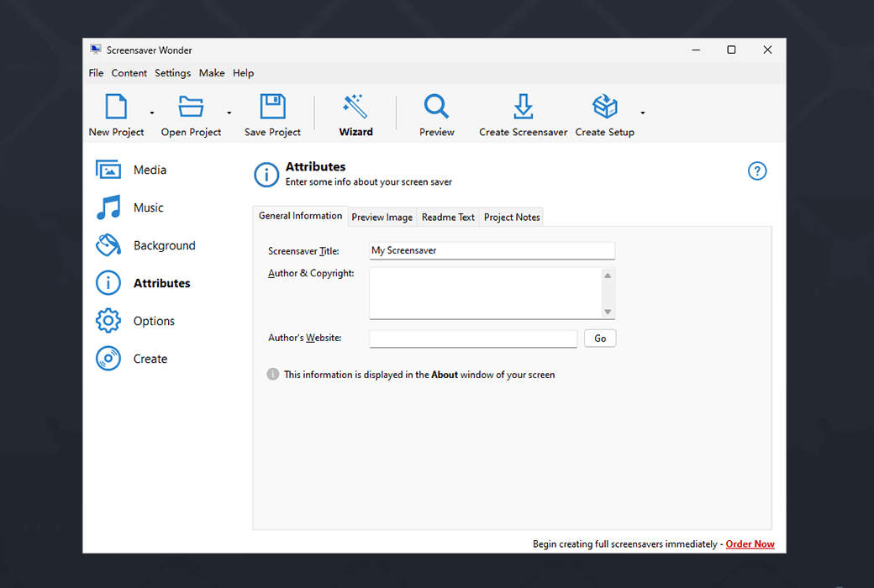Click the Open Project toolbar label
This screenshot has width=874, height=588.
(x=192, y=132)
